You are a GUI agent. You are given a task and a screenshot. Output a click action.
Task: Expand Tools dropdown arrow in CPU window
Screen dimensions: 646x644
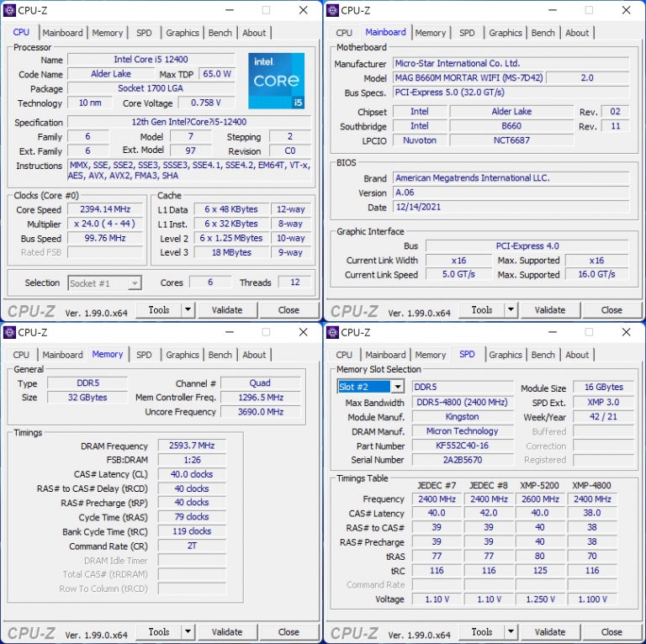pyautogui.click(x=188, y=309)
